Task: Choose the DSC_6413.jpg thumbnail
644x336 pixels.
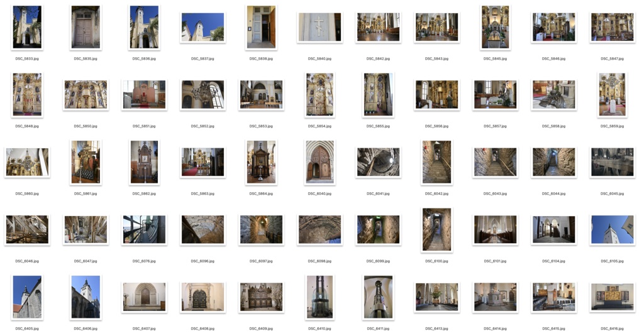Action: (x=436, y=297)
